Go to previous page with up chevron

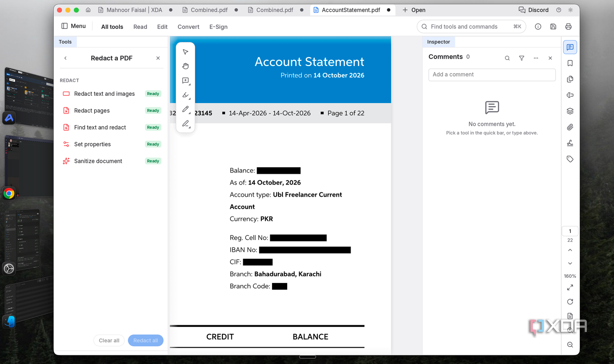point(570,250)
